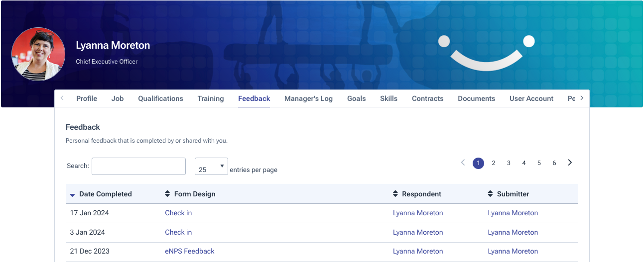Click the 21 Dec 2023 date cell
The height and width of the screenshot is (262, 644).
pyautogui.click(x=90, y=251)
